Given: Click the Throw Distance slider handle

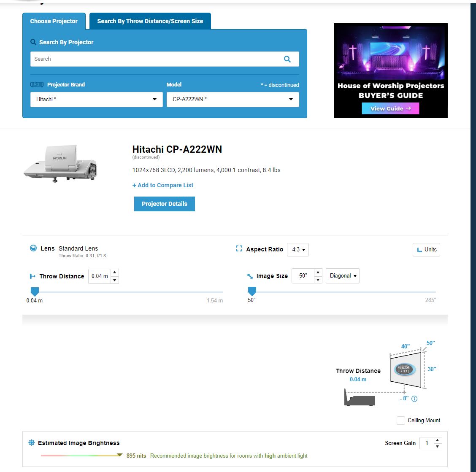Looking at the screenshot, I should pyautogui.click(x=35, y=292).
